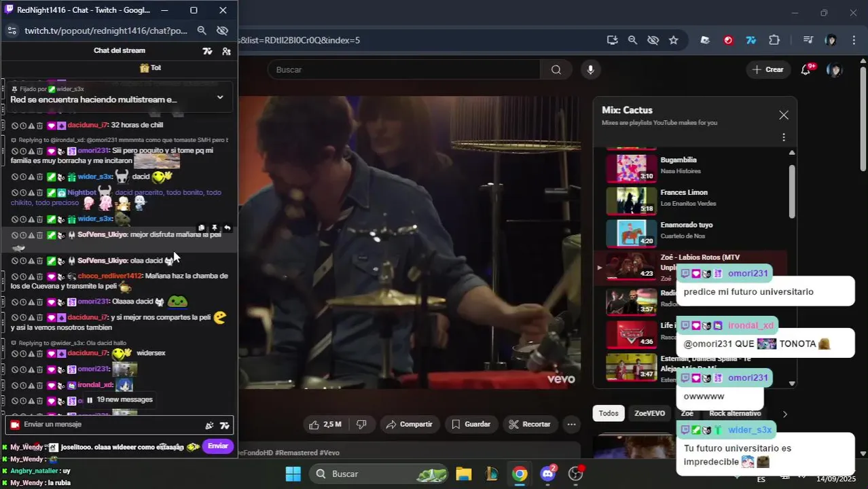The image size is (868, 489).
Task: Focus the Windows taskbar Buscar box
Action: pos(378,474)
